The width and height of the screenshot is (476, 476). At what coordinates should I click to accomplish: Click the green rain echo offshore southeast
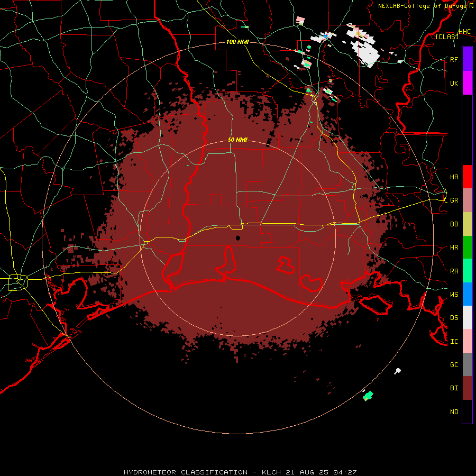pyautogui.click(x=368, y=396)
